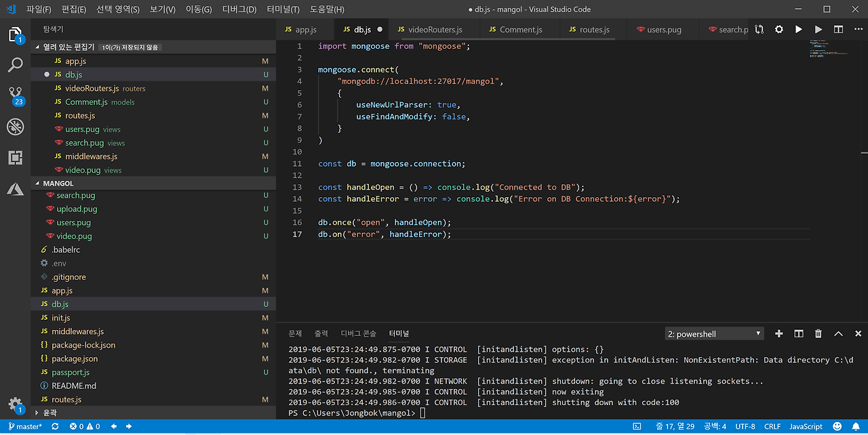
Task: Open the smiley feedback icon in status bar
Action: tap(837, 426)
